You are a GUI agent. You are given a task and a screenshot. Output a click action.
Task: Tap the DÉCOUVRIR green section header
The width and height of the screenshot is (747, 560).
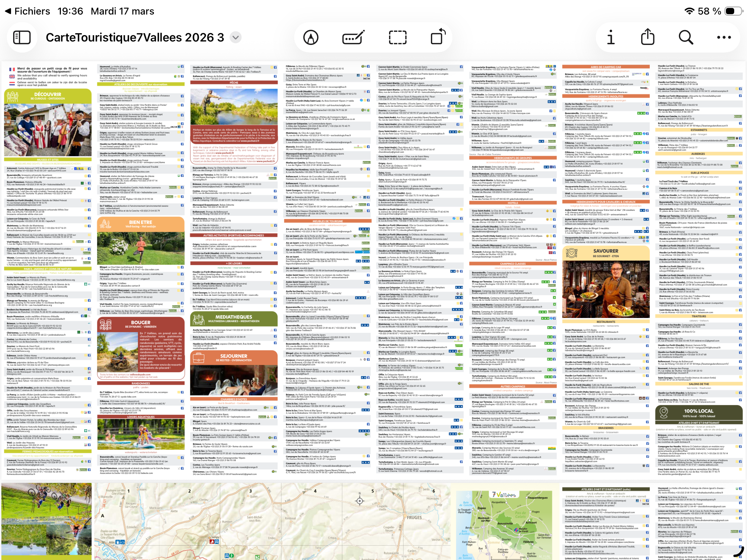click(48, 95)
